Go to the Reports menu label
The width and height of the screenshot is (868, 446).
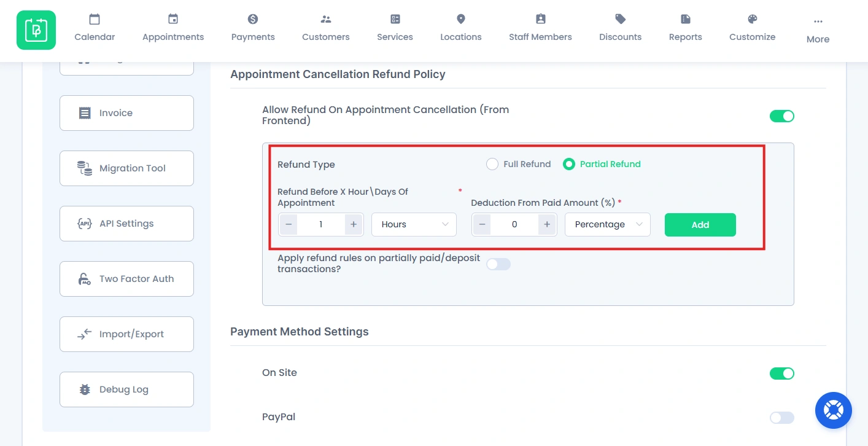point(686,37)
